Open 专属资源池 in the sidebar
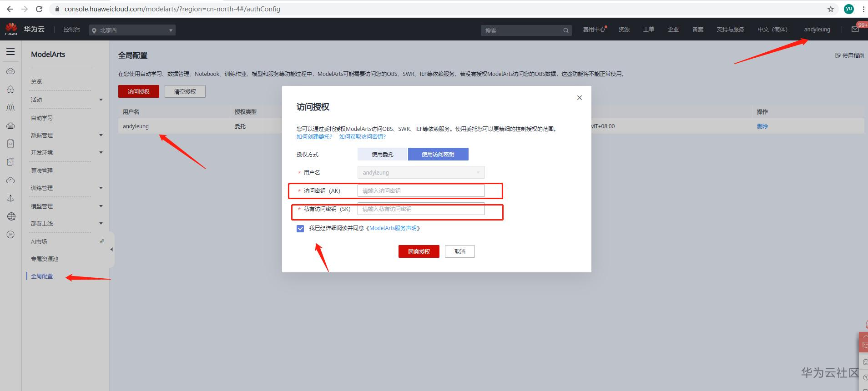 pos(45,259)
